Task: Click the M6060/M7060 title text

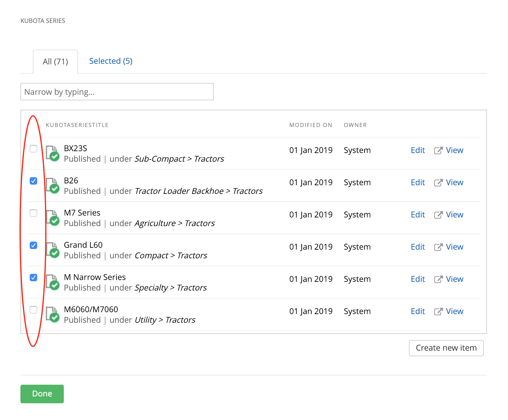Action: pyautogui.click(x=91, y=309)
